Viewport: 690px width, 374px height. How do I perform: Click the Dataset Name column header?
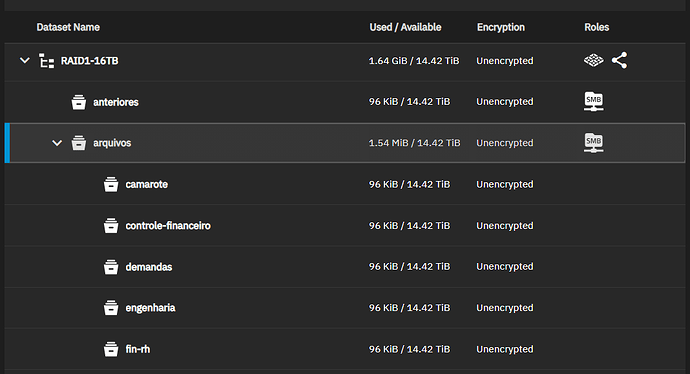(x=68, y=27)
